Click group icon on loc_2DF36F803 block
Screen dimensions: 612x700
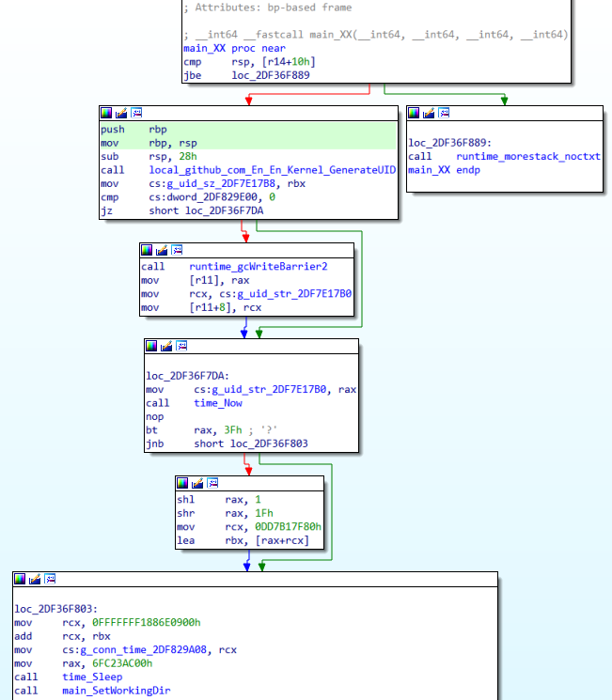pos(52,579)
